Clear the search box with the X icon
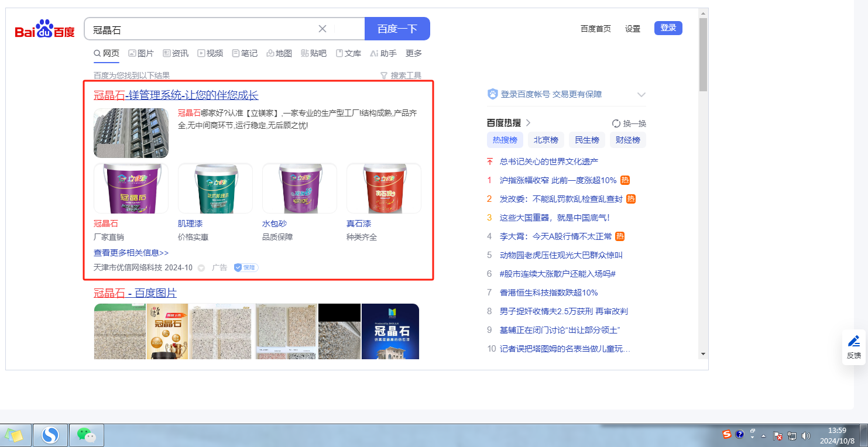This screenshot has height=447, width=868. [323, 29]
